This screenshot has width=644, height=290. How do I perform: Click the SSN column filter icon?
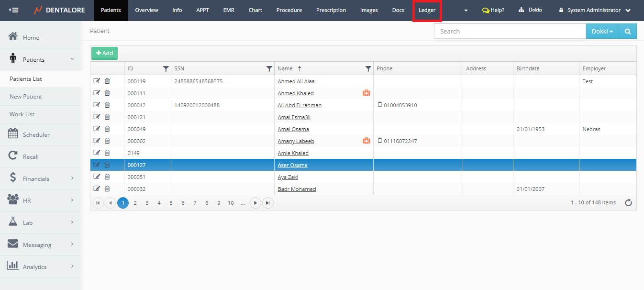coord(269,68)
